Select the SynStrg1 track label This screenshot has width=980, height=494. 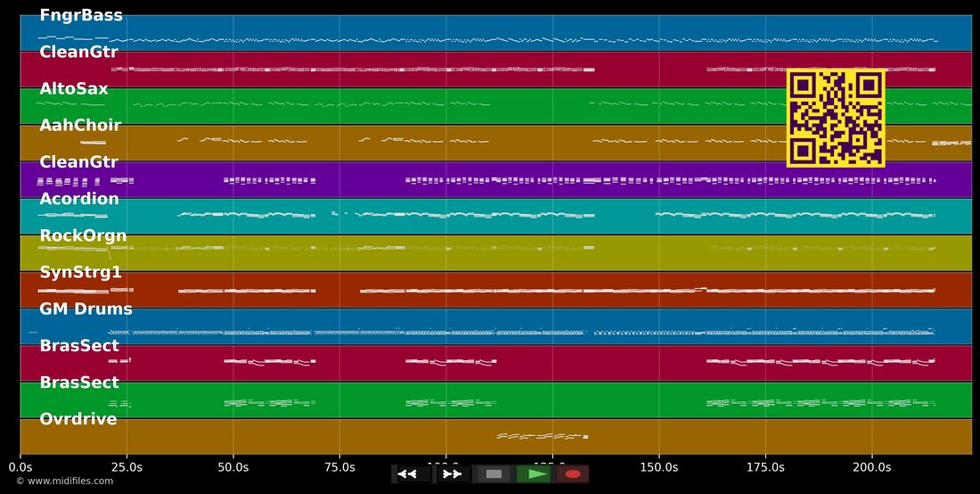coord(80,273)
